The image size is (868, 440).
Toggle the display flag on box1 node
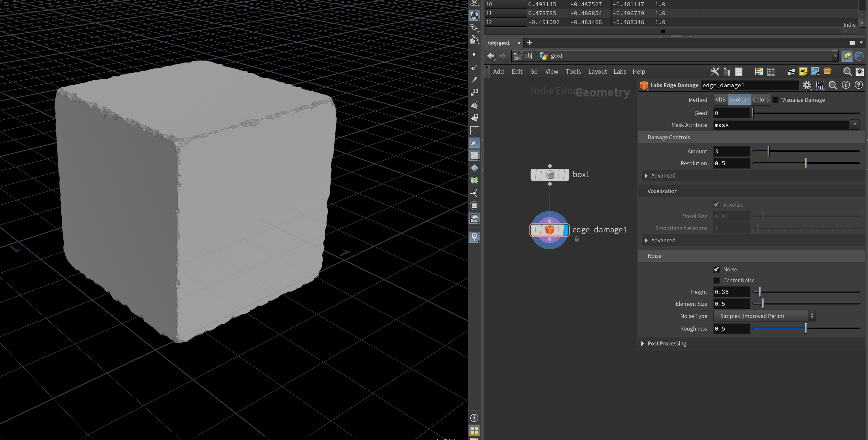coord(566,175)
